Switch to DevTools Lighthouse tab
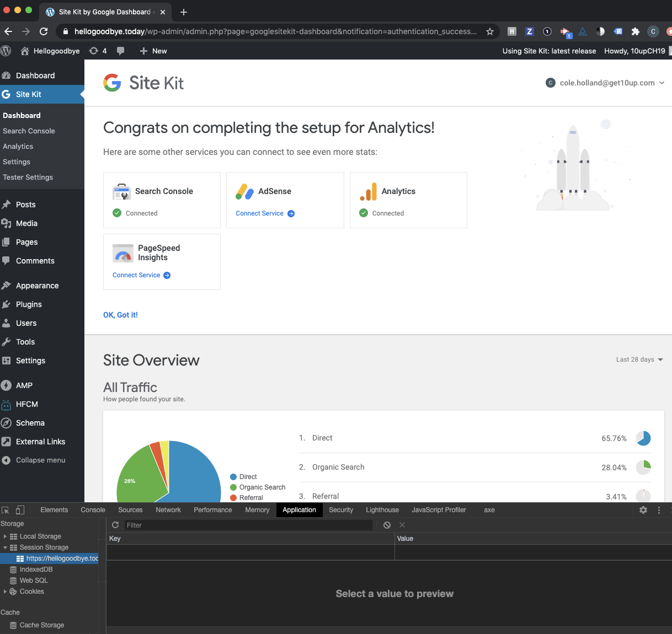672x634 pixels. click(382, 510)
